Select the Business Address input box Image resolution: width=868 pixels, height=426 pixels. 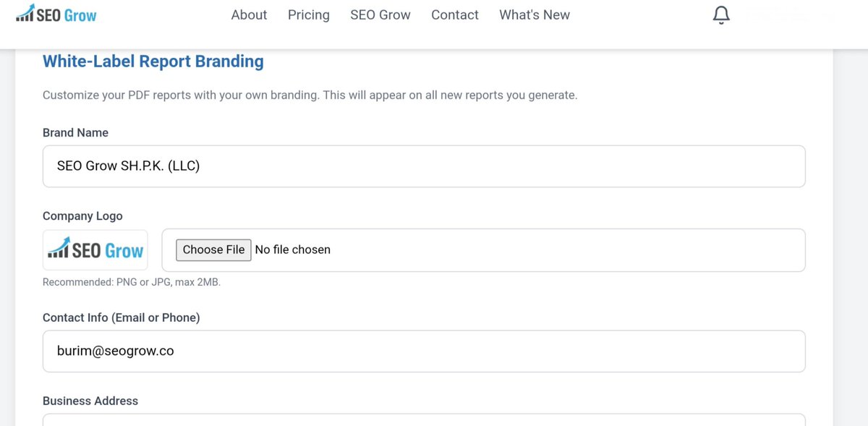tap(424, 420)
